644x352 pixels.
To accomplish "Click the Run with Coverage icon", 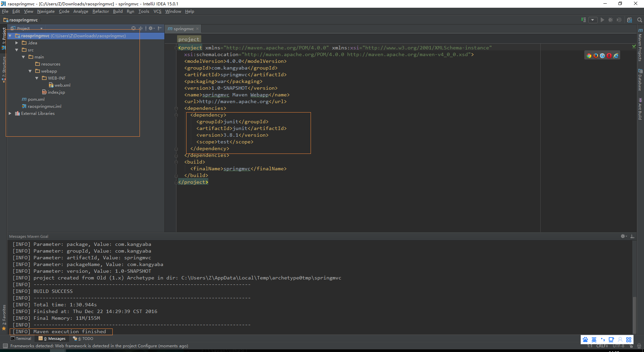I will [x=619, y=20].
